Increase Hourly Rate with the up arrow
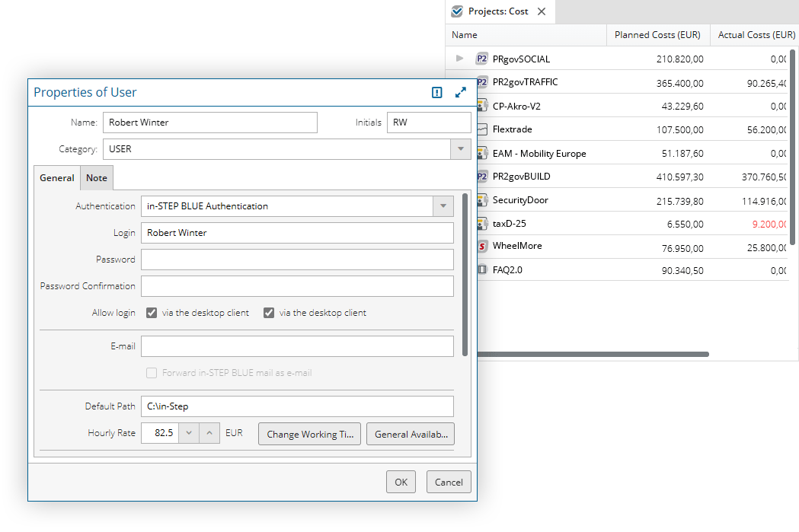 pos(209,433)
